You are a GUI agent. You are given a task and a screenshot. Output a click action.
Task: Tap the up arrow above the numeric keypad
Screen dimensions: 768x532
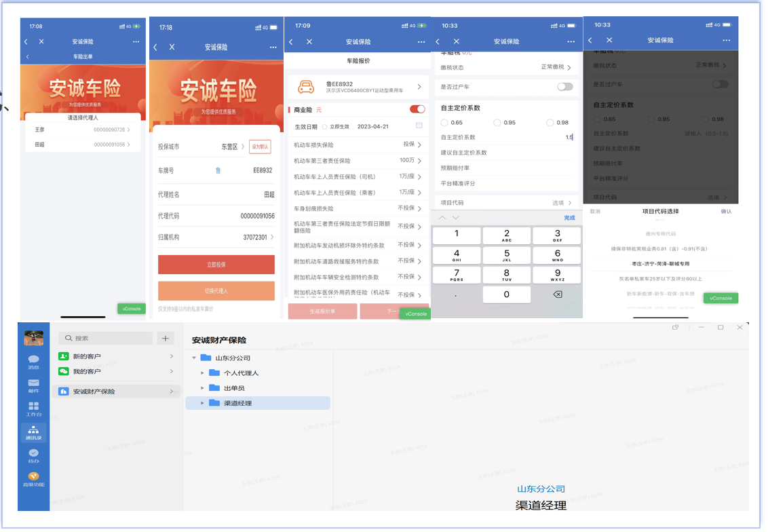coord(442,218)
